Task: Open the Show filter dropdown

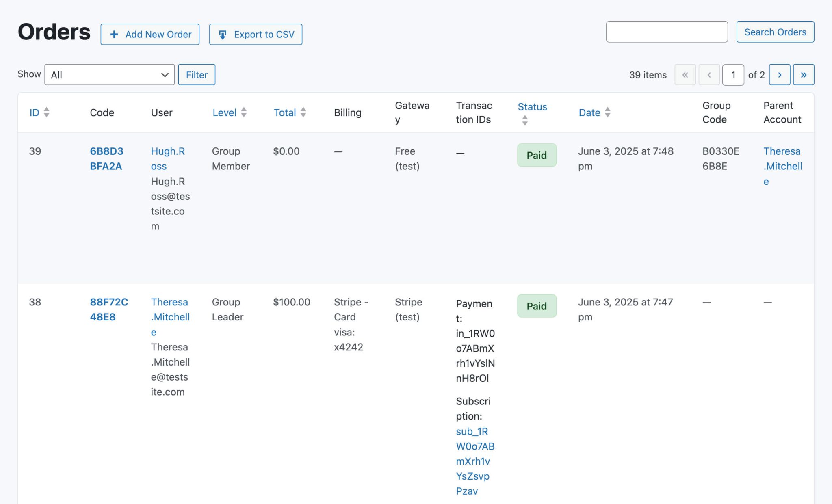Action: pyautogui.click(x=110, y=75)
